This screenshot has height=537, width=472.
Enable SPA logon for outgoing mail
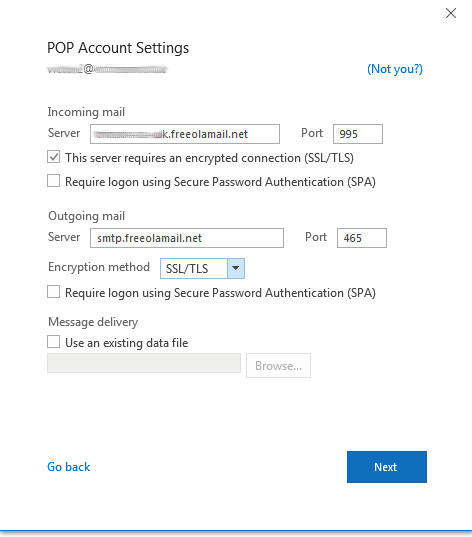point(53,292)
